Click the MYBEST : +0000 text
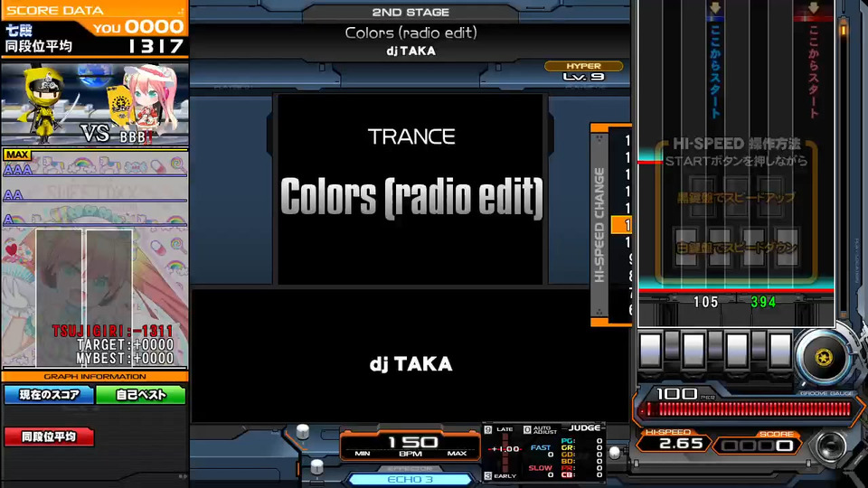 point(126,359)
